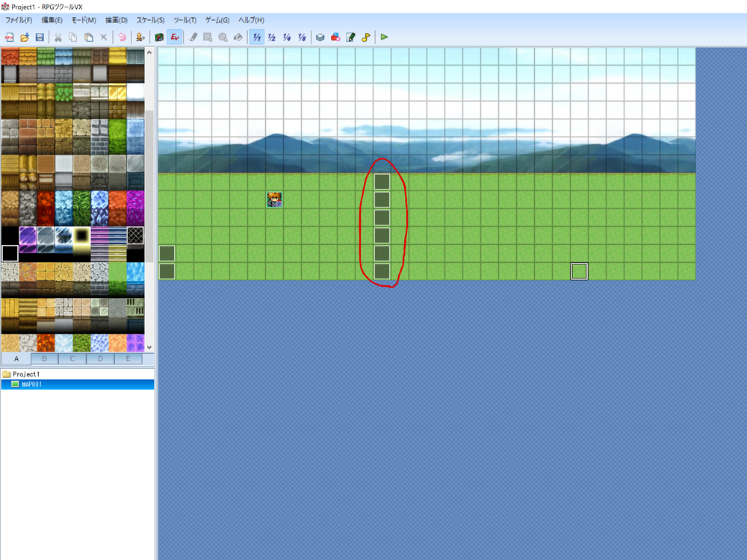The width and height of the screenshot is (747, 560).
Task: Click the player character event on map
Action: tap(274, 199)
